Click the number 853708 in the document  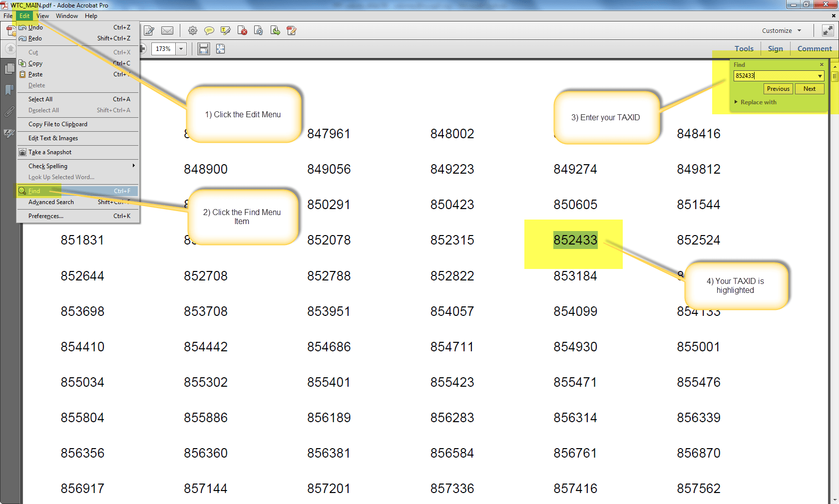pos(206,311)
